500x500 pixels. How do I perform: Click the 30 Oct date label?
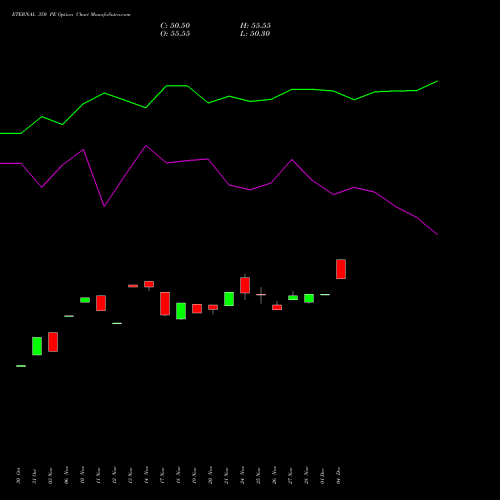click(19, 476)
